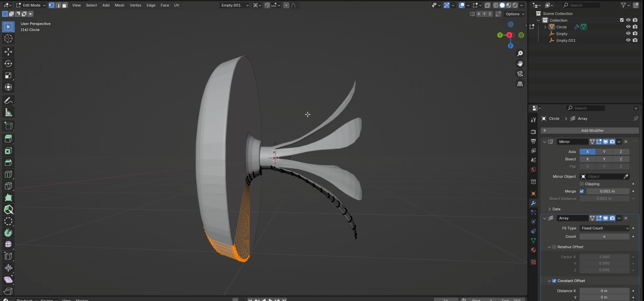Disable Array Constant Offset checkbox
Image resolution: width=644 pixels, height=301 pixels.
pos(554,281)
